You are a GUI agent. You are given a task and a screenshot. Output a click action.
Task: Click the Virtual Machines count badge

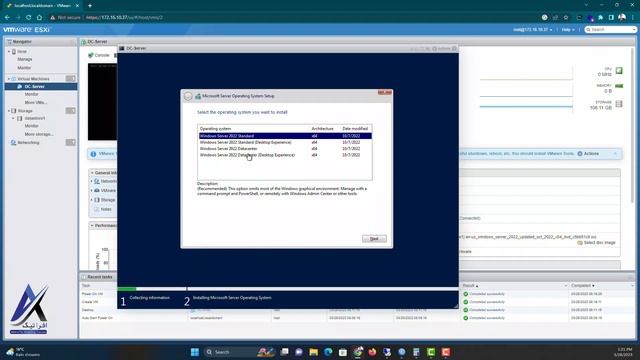(x=71, y=78)
